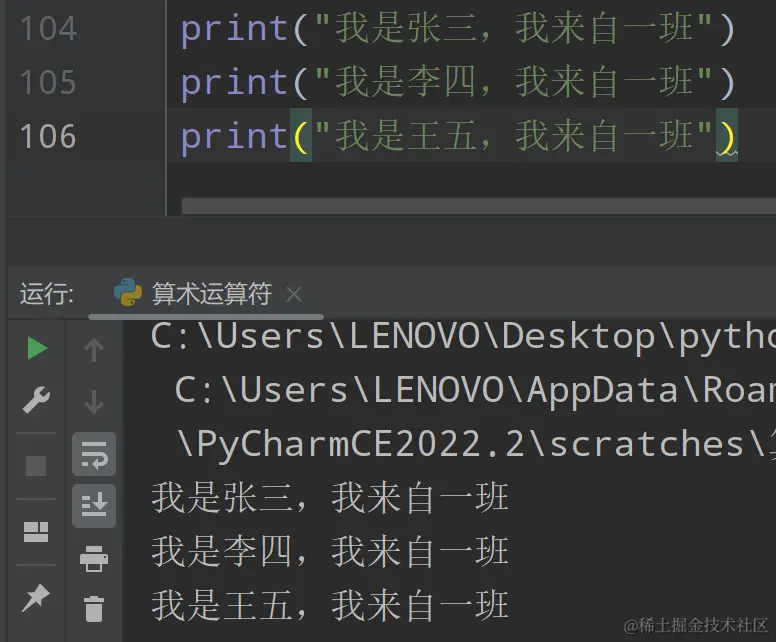Click line number 105 in gutter
This screenshot has height=642, width=776.
click(x=48, y=82)
